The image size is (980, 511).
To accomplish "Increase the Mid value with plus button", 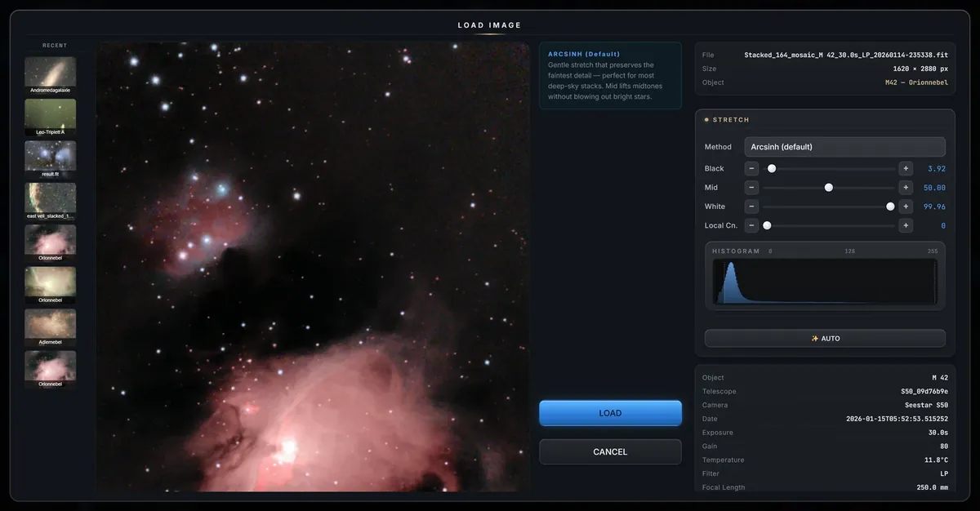I will point(906,187).
